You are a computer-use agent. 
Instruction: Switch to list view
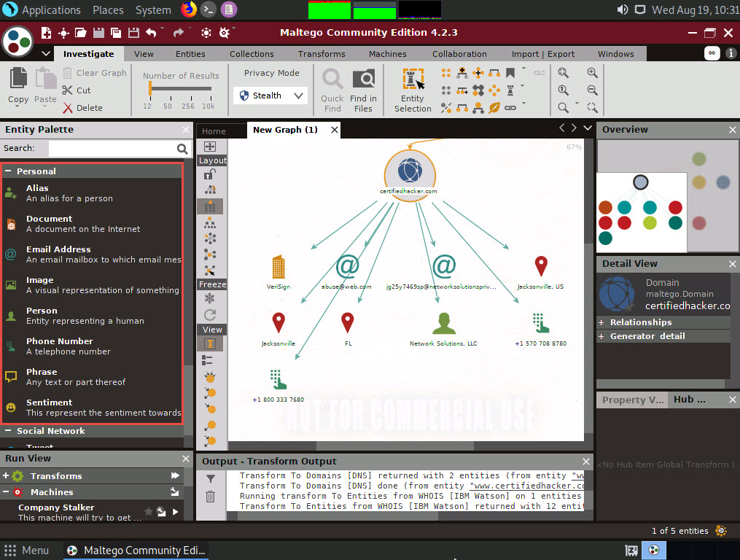coord(207,360)
